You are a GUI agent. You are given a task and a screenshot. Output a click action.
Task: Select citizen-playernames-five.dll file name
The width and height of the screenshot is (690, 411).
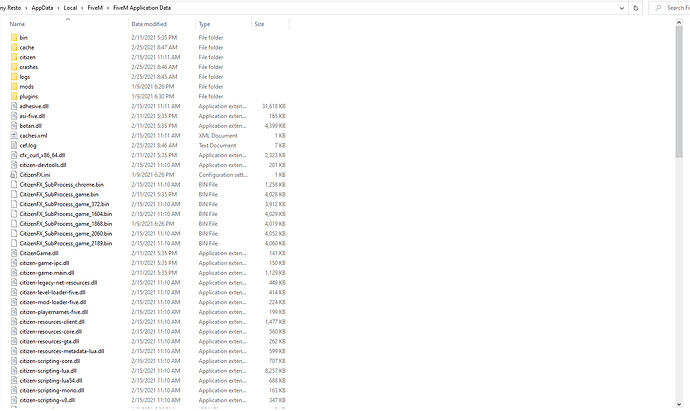click(54, 312)
